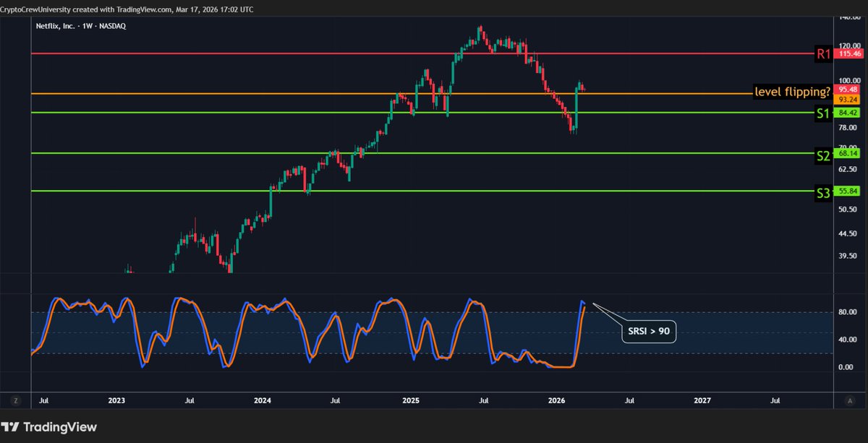
Task: Click the 40.00 indicator scale label
Action: tap(848, 340)
